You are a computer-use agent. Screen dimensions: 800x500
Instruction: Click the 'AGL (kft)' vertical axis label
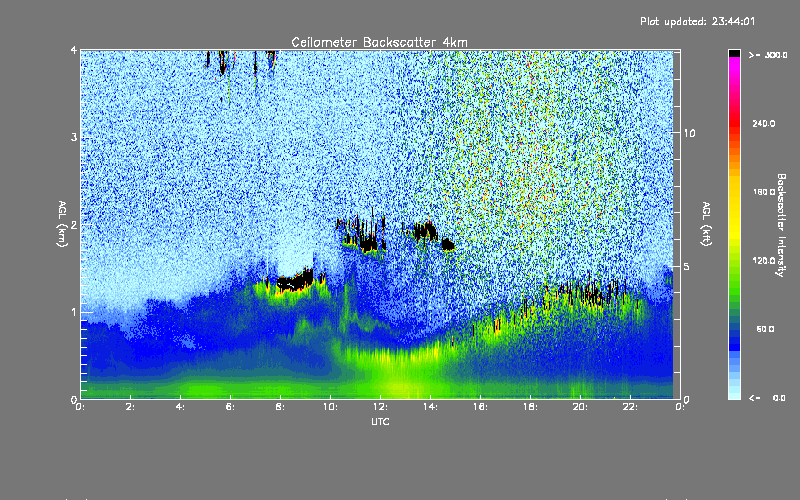click(x=706, y=223)
